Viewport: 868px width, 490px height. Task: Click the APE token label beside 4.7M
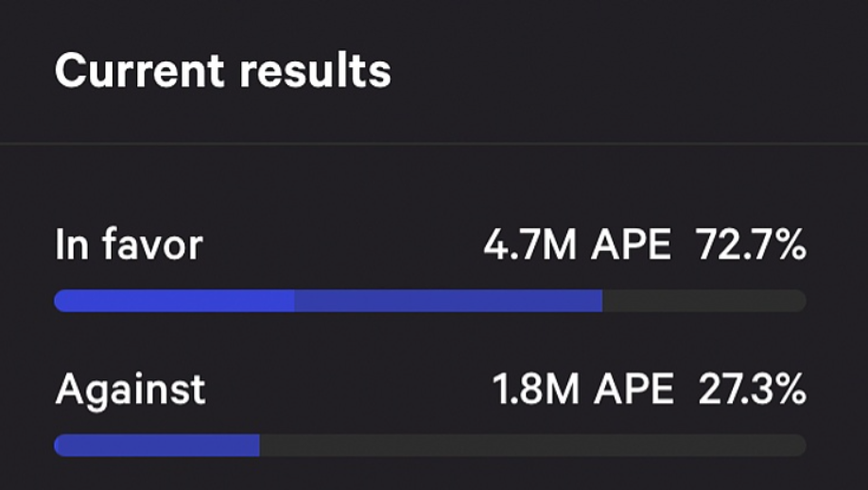(631, 246)
